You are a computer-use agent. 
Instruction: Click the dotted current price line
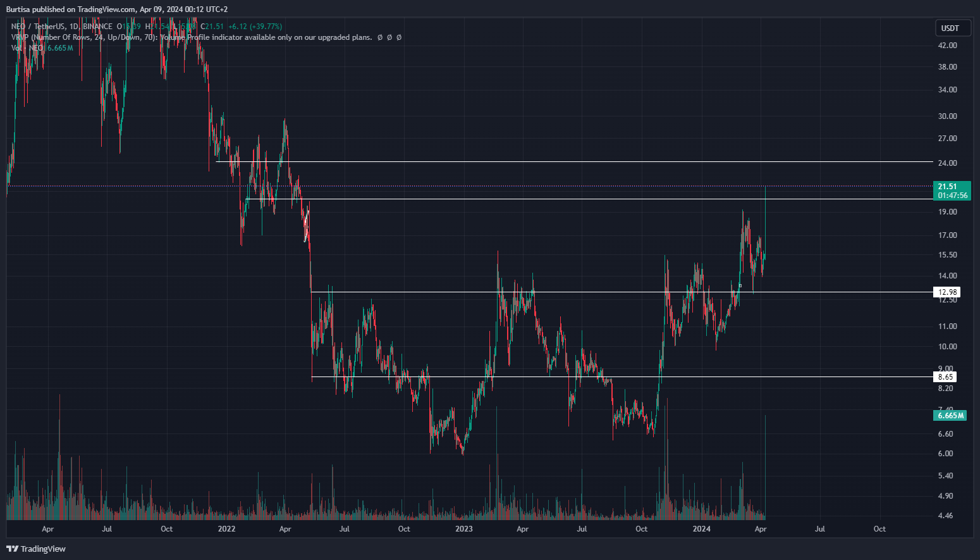click(x=469, y=186)
